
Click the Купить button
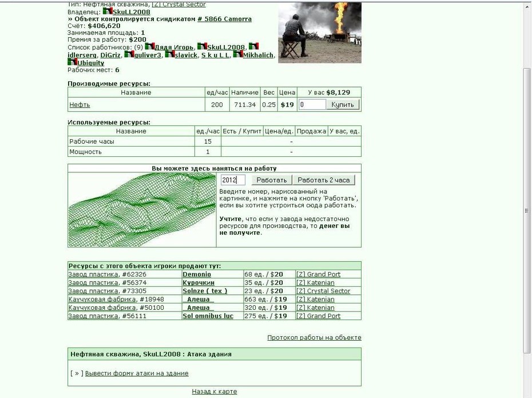(x=343, y=105)
